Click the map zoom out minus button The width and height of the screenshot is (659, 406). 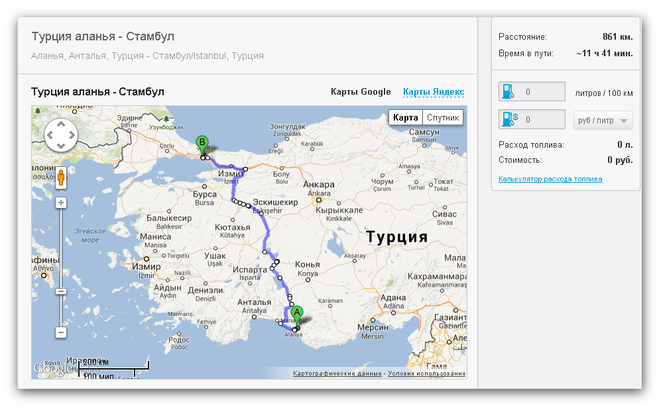[61, 332]
